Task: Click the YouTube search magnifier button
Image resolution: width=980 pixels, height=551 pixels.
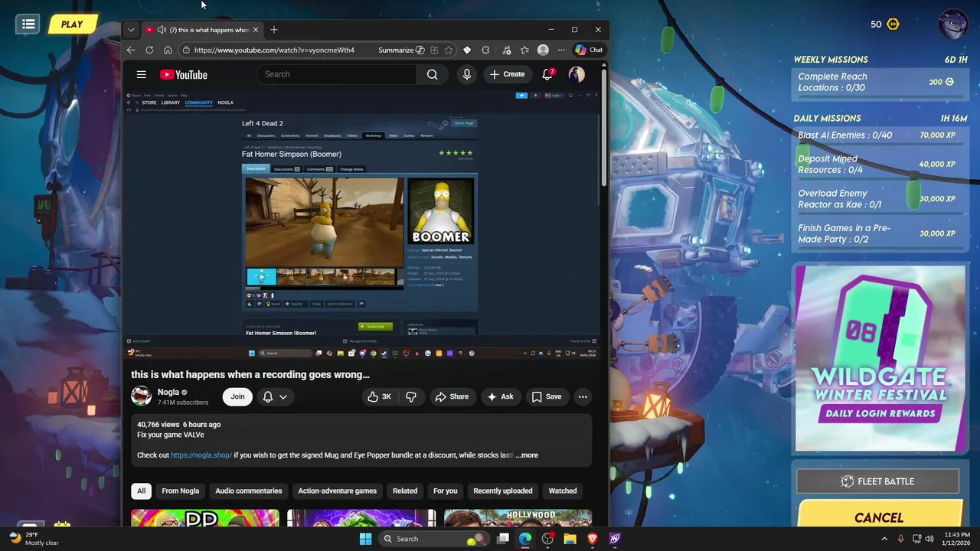Action: pos(432,74)
